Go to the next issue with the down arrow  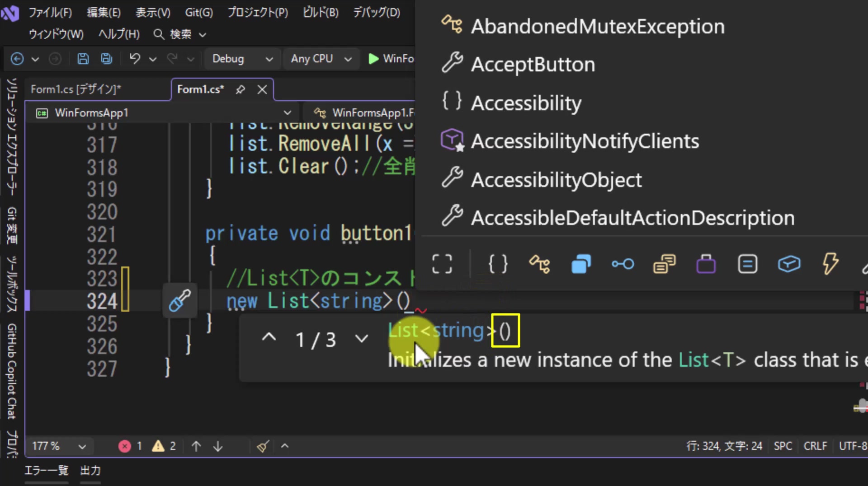(x=218, y=446)
